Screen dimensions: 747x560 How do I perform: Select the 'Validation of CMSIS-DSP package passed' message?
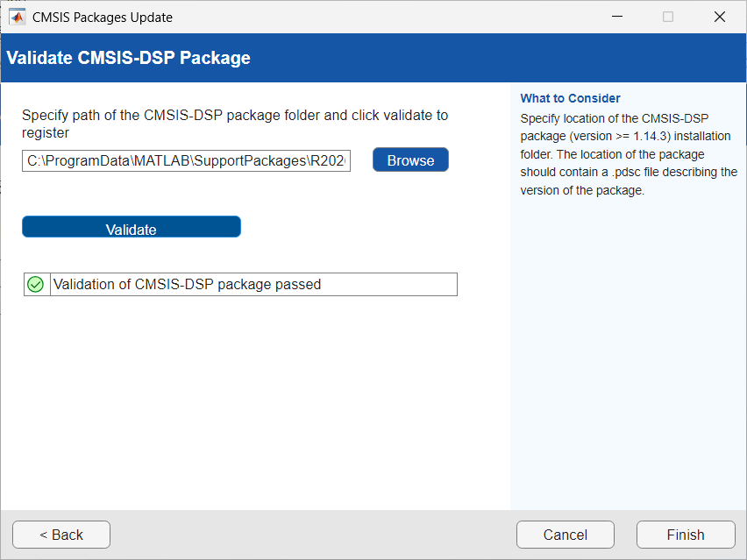pos(187,284)
